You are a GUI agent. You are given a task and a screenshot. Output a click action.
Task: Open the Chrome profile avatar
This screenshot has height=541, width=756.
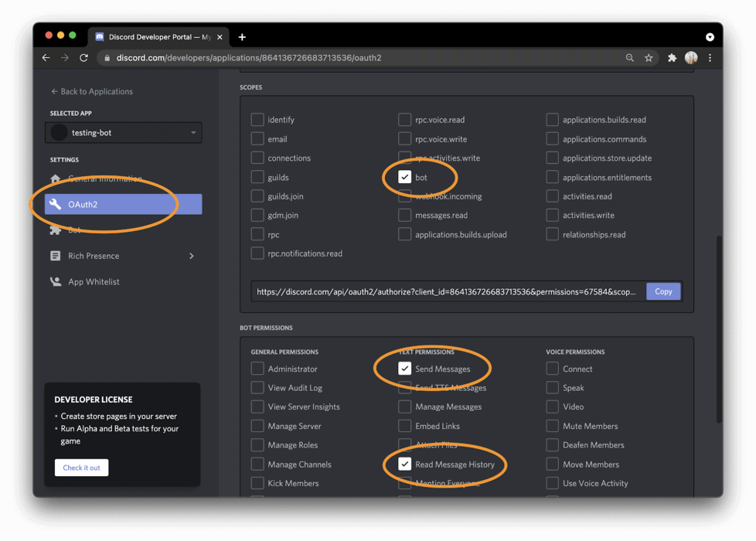691,58
